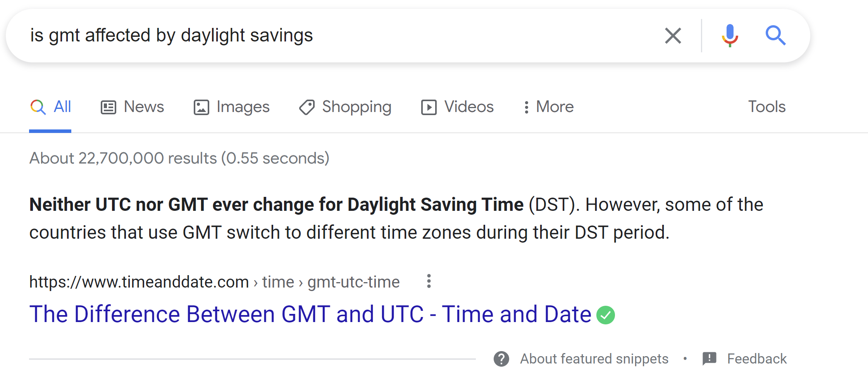Open three-dot menu next to timeanddate URL
This screenshot has height=367, width=868.
coord(429,281)
